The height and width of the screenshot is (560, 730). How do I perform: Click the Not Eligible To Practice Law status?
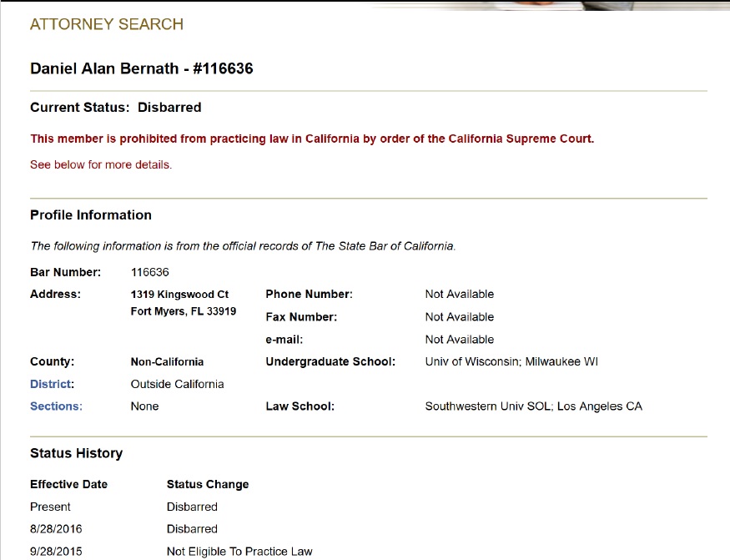point(239,551)
